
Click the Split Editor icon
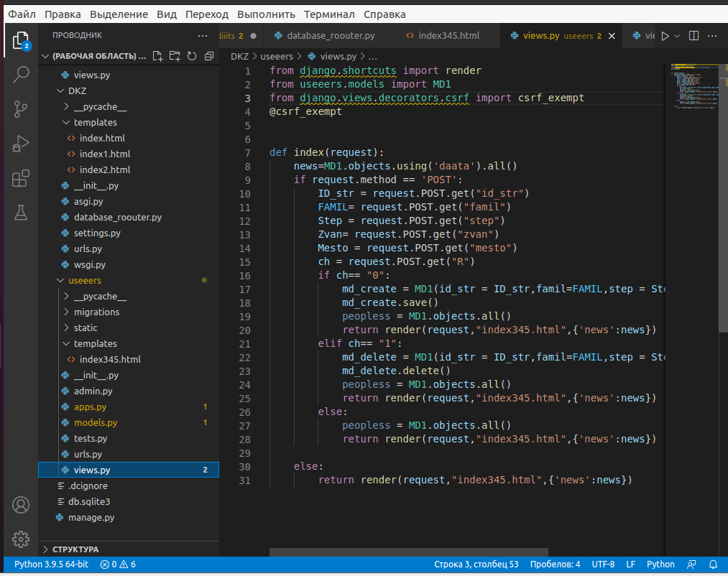pyautogui.click(x=694, y=35)
